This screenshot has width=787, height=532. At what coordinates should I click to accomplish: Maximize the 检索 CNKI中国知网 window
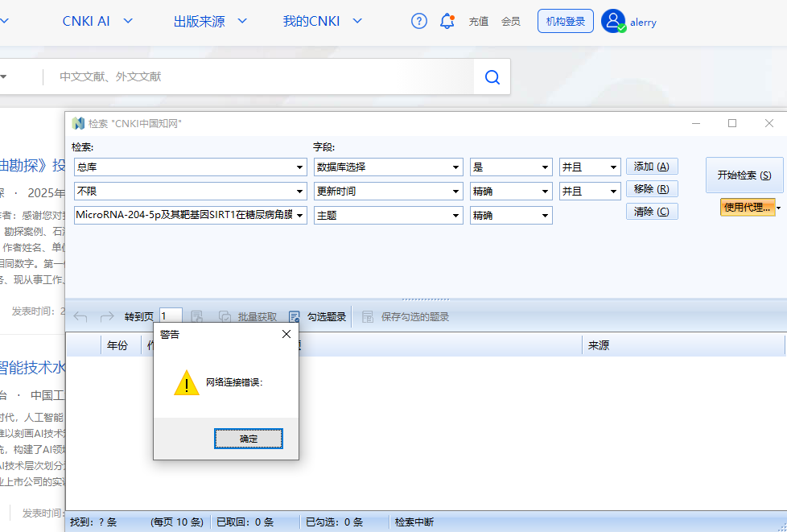pos(732,123)
